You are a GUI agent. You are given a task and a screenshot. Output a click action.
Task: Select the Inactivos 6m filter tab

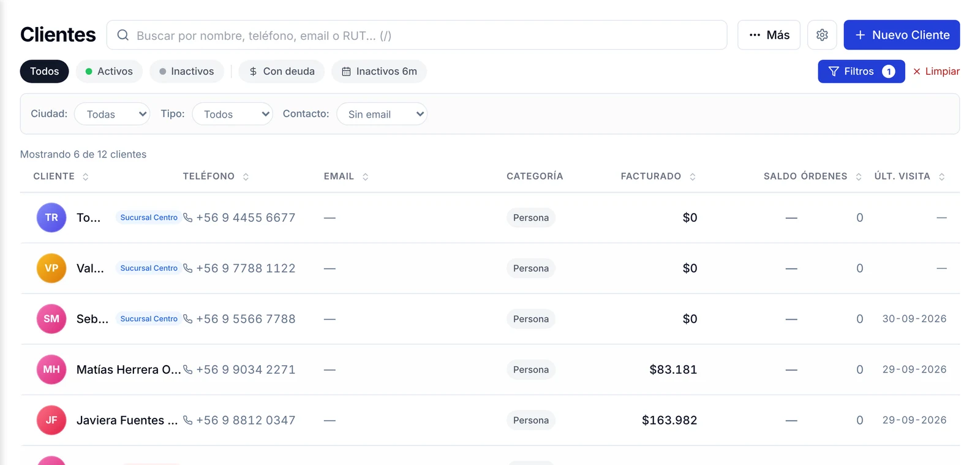coord(379,71)
